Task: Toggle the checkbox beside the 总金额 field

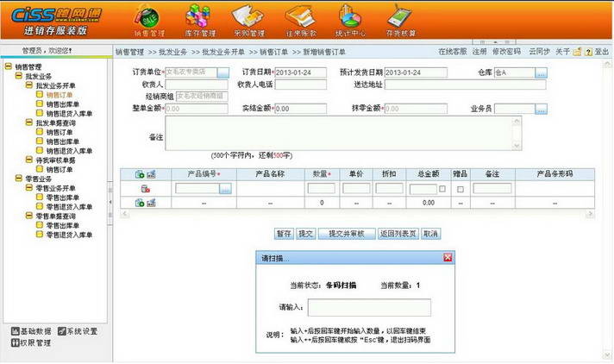Action: pyautogui.click(x=442, y=189)
